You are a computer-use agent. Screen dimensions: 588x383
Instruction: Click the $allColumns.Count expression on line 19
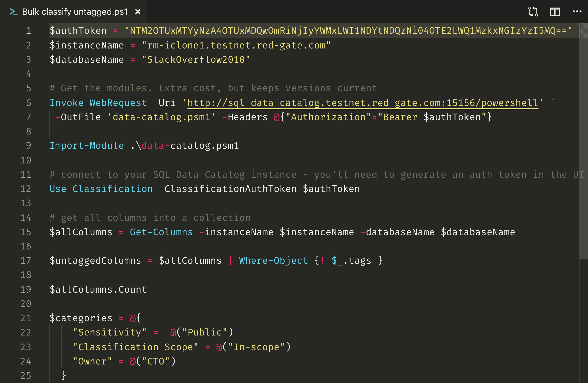coord(98,289)
